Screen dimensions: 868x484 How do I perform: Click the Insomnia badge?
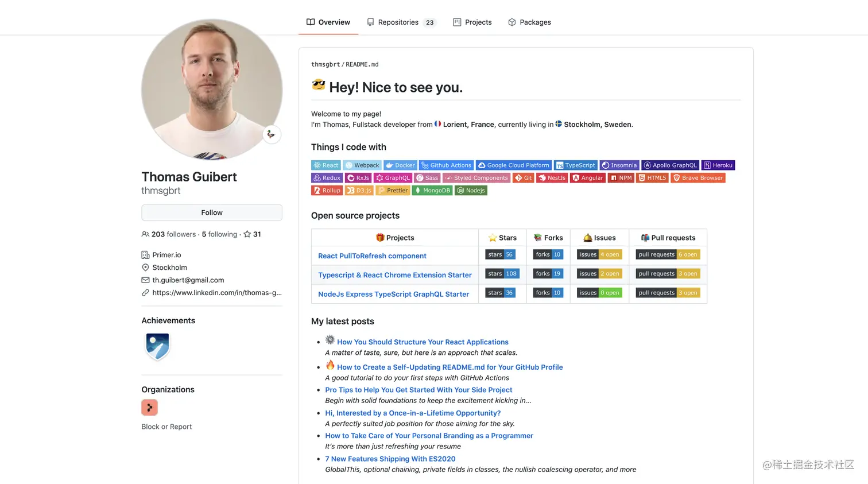click(619, 165)
